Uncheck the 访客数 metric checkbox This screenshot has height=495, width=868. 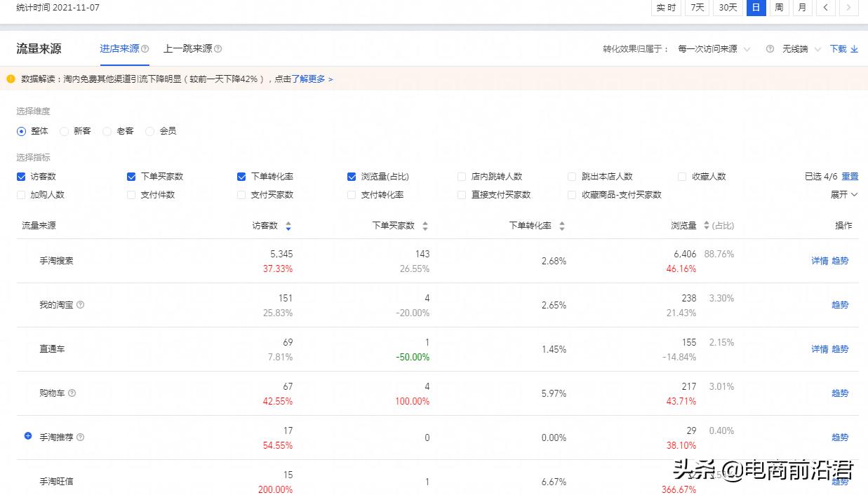coord(21,177)
